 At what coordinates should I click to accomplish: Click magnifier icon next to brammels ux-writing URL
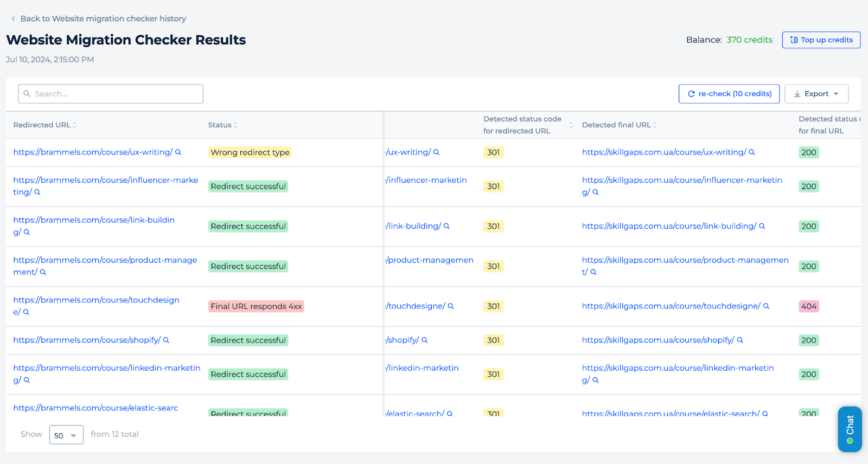178,152
